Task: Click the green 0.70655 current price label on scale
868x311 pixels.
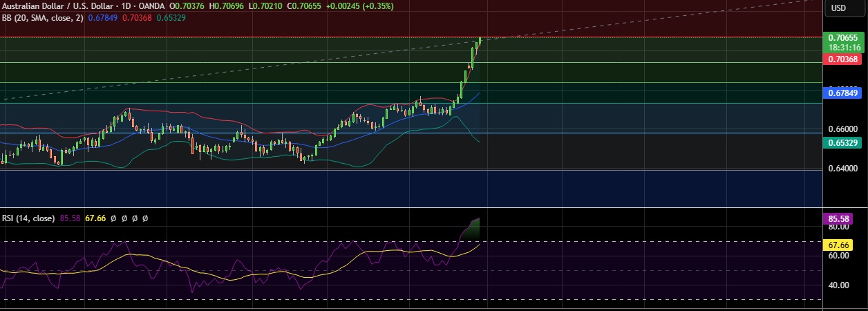Action: (843, 37)
